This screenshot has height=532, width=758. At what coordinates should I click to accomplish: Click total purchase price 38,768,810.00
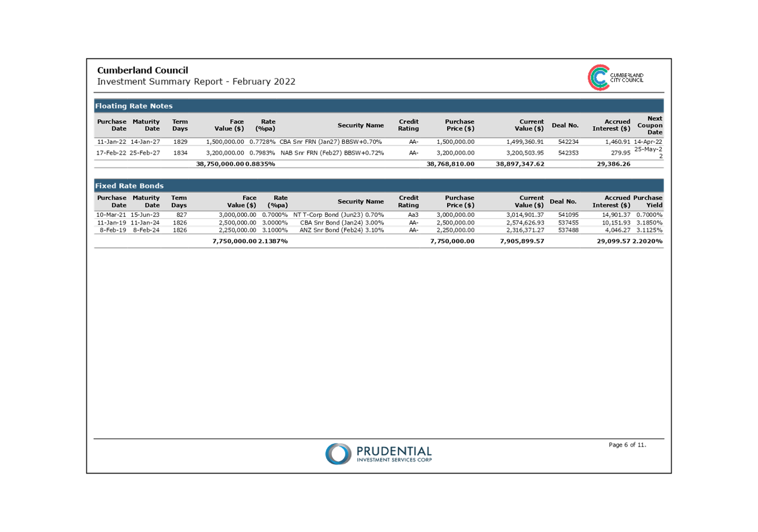[450, 164]
